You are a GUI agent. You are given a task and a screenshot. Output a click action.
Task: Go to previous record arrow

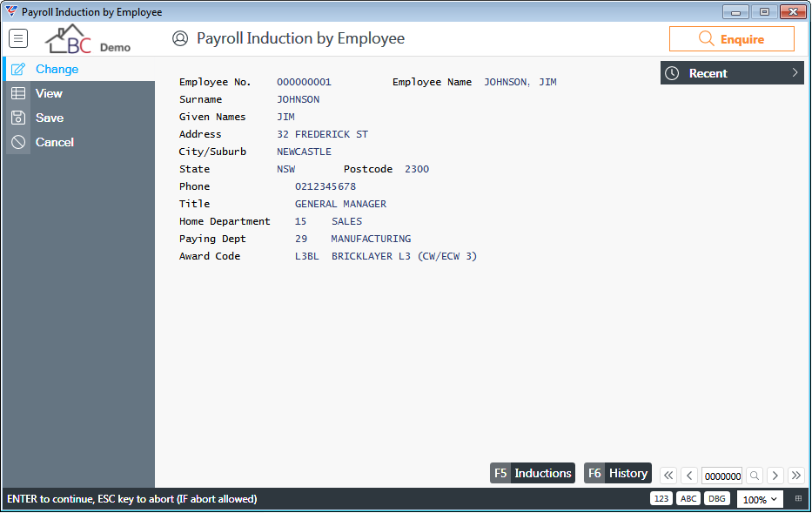(x=689, y=476)
